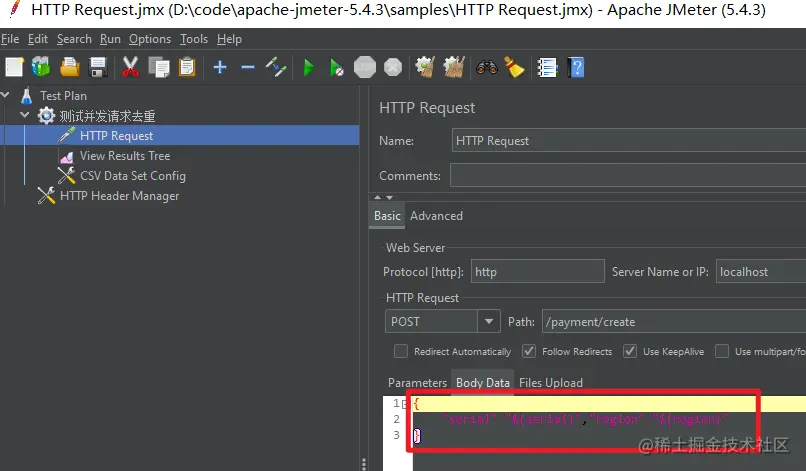Click the Copy toolbar icon
The height and width of the screenshot is (471, 806).
[x=159, y=67]
